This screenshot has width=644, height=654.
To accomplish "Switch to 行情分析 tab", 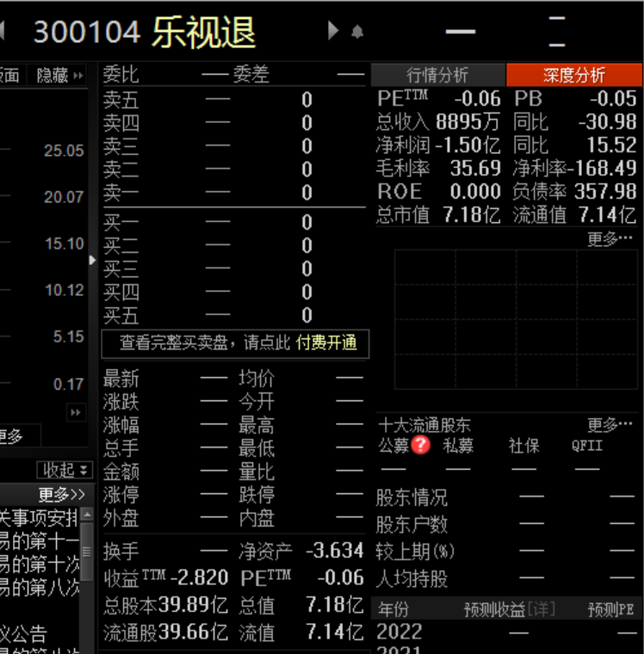I will tap(437, 76).
